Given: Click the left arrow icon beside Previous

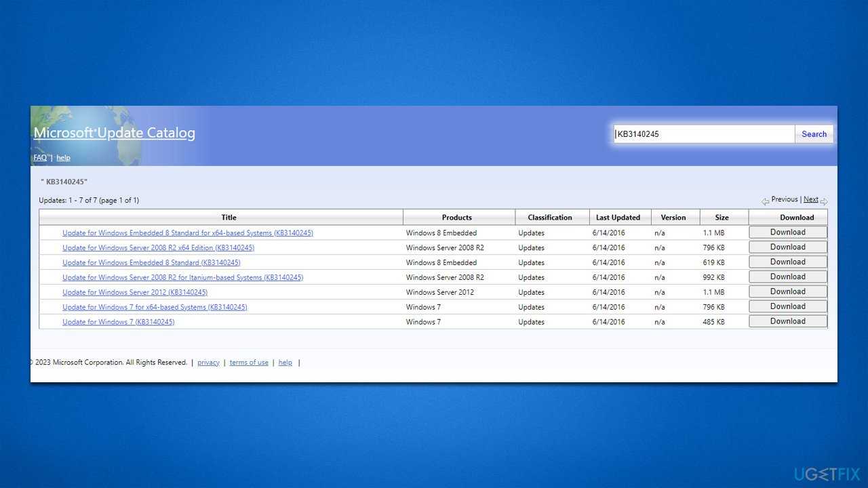Looking at the screenshot, I should (x=766, y=201).
